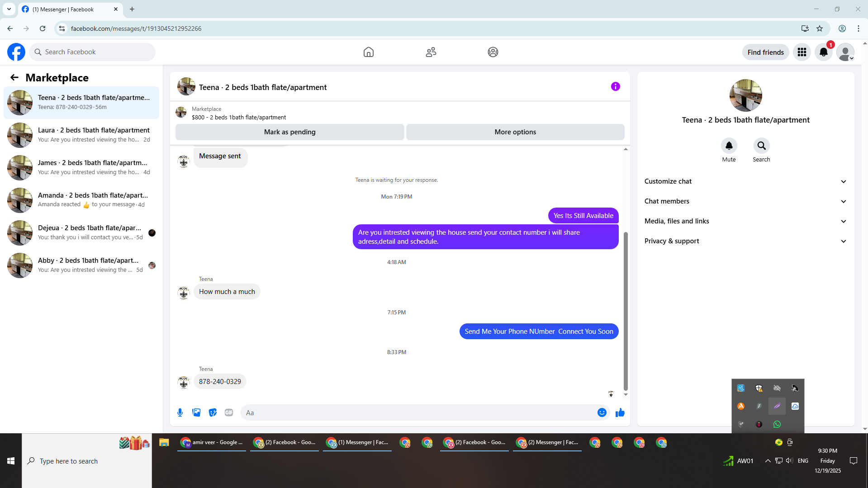Choose a sticker icon
This screenshot has width=868, height=488.
point(213,412)
